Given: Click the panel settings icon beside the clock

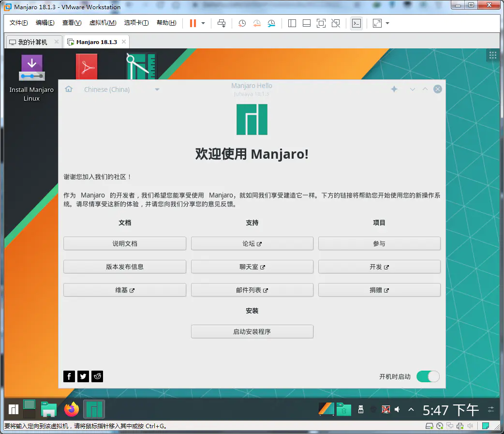Looking at the screenshot, I should pyautogui.click(x=491, y=409).
